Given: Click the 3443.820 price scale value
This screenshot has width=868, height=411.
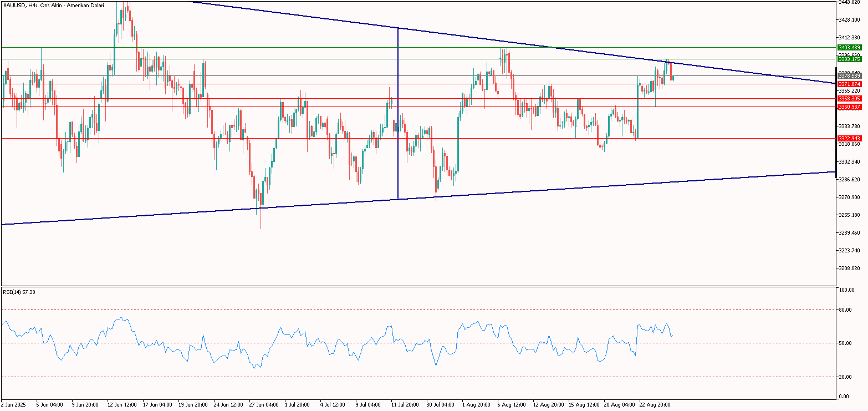Looking at the screenshot, I should (850, 2).
